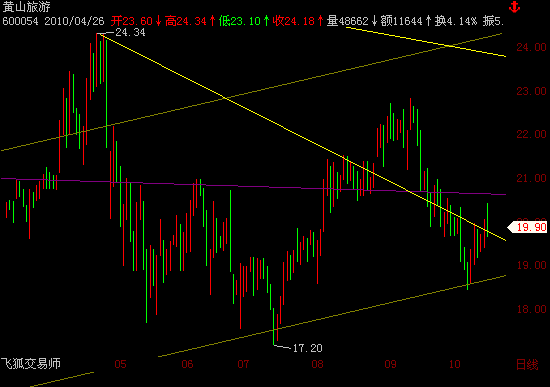Click the 19.90 current price marker
Viewport: 550px width, 387px height.
528,227
